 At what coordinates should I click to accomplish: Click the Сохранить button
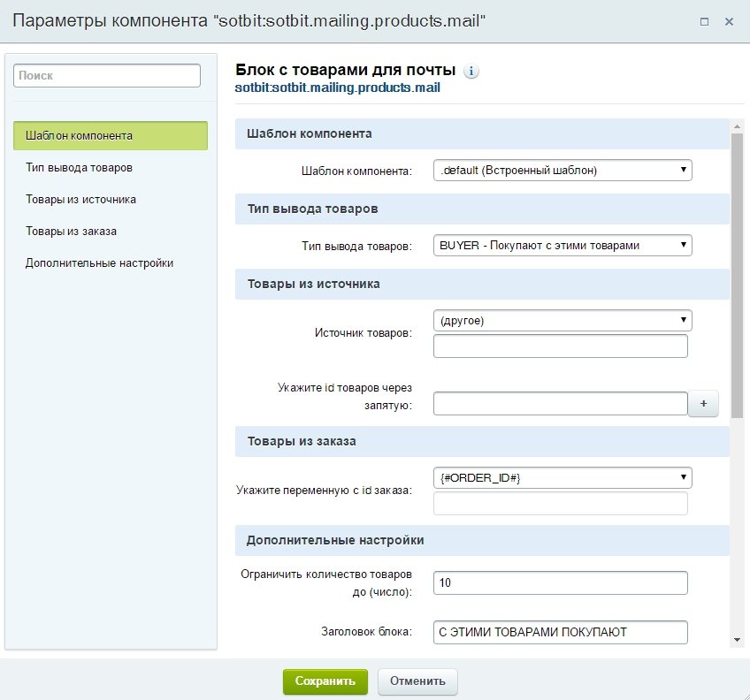pyautogui.click(x=325, y=681)
